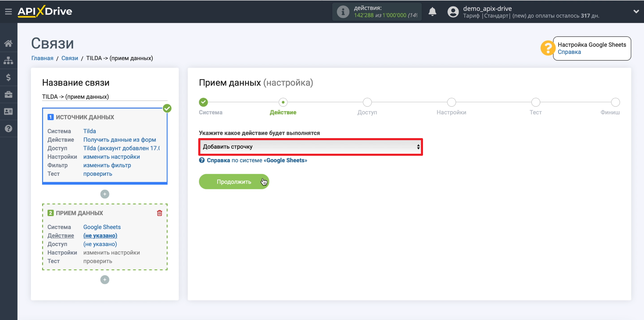Click the home icon in the sidebar
The width and height of the screenshot is (644, 320).
pos(8,43)
